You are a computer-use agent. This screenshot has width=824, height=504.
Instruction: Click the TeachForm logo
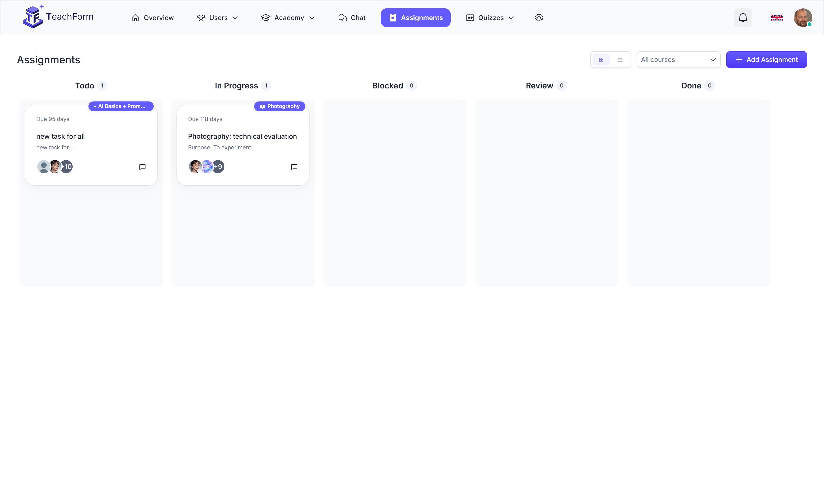tap(58, 17)
